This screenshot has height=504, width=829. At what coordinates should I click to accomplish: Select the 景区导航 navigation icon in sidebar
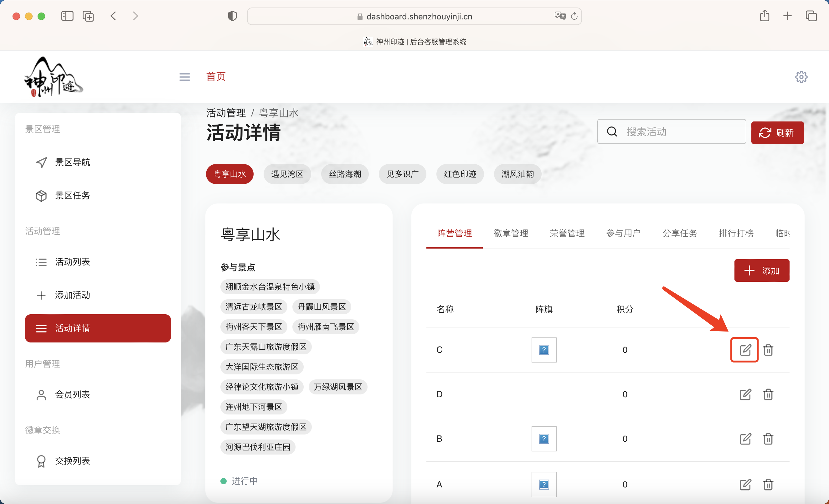pos(41,162)
